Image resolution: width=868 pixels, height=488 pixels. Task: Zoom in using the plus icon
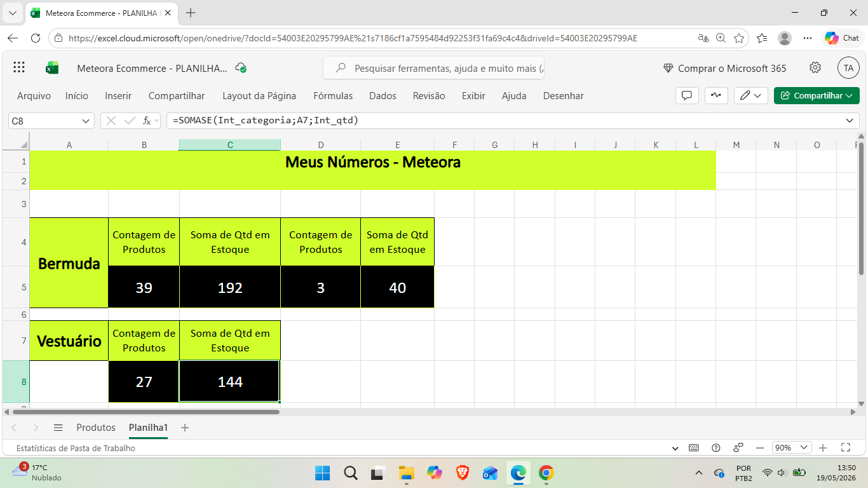(823, 447)
